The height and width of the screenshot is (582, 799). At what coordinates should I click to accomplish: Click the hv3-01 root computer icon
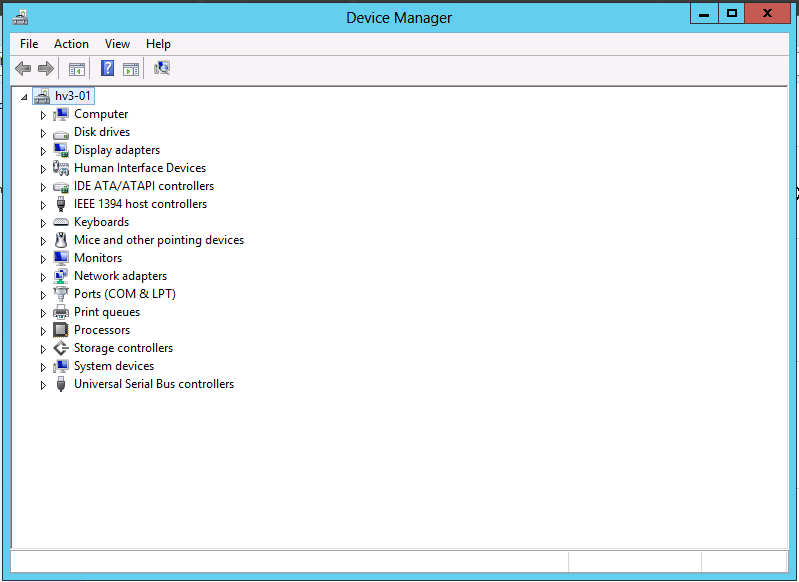(42, 96)
